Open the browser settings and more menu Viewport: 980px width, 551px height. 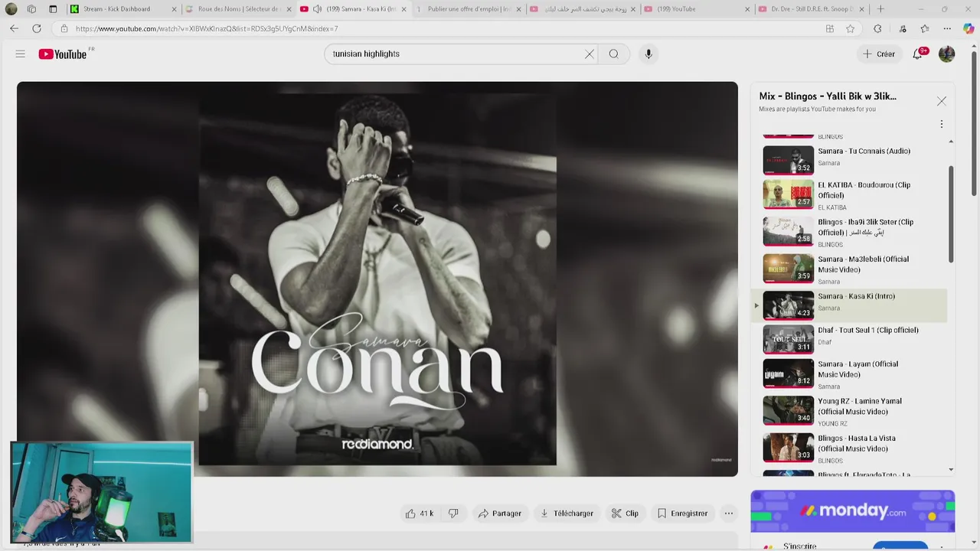click(947, 28)
